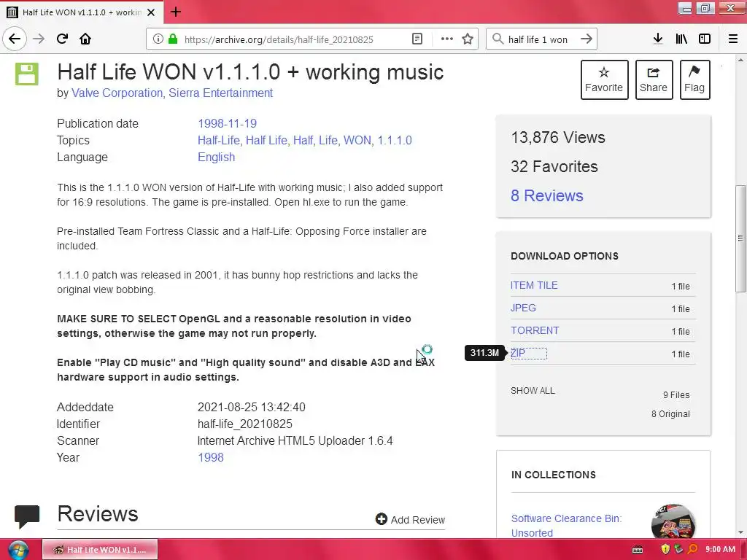Click the 9:00 AM system clock
Viewport: 747px width, 560px height.
tap(720, 549)
